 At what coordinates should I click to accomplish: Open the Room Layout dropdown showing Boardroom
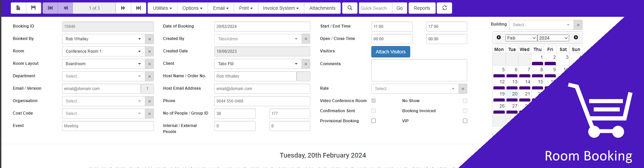click(104, 64)
